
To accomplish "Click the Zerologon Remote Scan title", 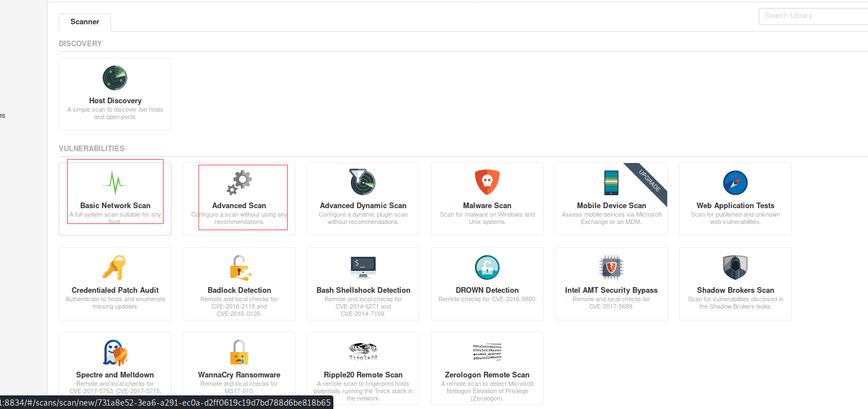I will tap(487, 375).
